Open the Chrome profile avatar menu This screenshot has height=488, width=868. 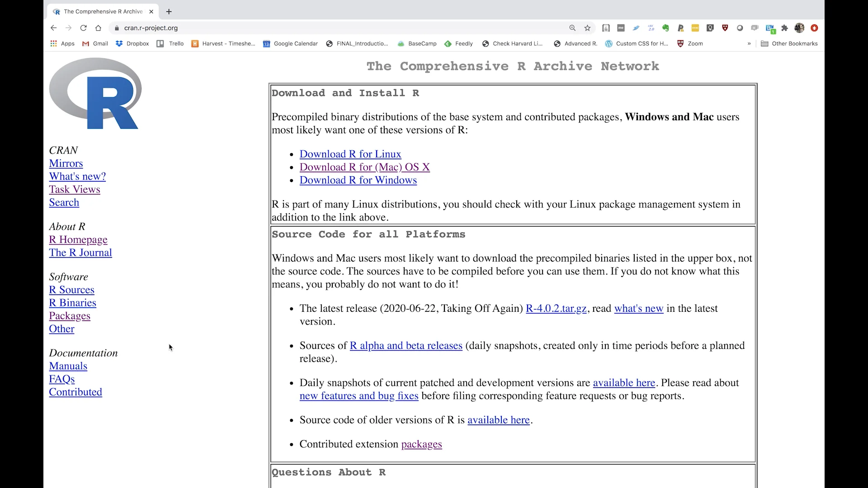point(799,28)
